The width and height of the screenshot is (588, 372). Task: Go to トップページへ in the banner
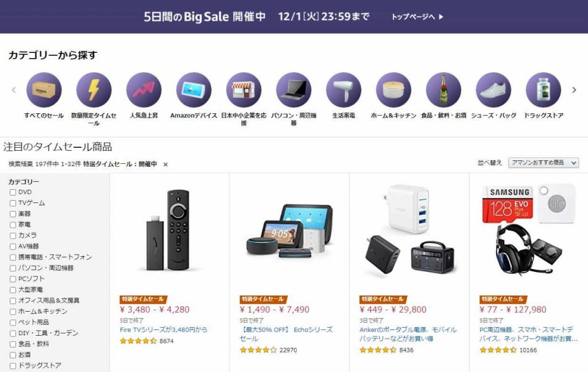click(417, 17)
